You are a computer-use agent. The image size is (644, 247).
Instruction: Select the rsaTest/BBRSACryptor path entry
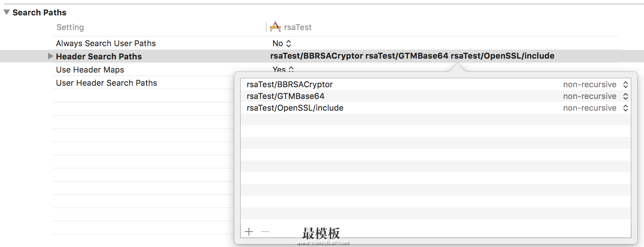coord(289,85)
